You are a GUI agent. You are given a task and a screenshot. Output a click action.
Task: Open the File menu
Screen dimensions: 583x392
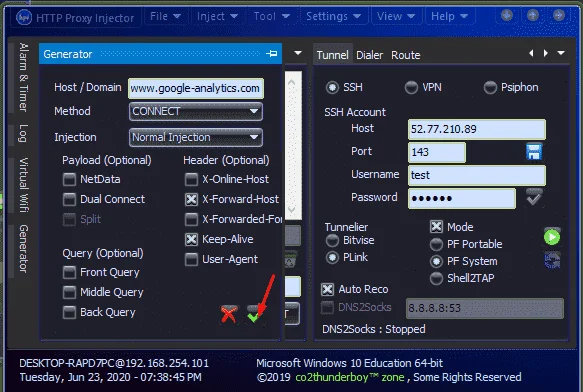[x=165, y=16]
